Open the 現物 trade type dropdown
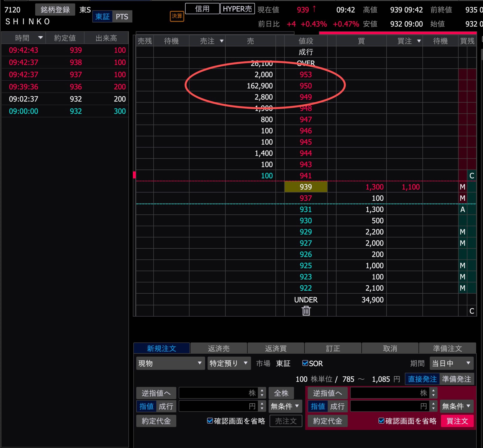This screenshot has height=448, width=483. point(170,363)
